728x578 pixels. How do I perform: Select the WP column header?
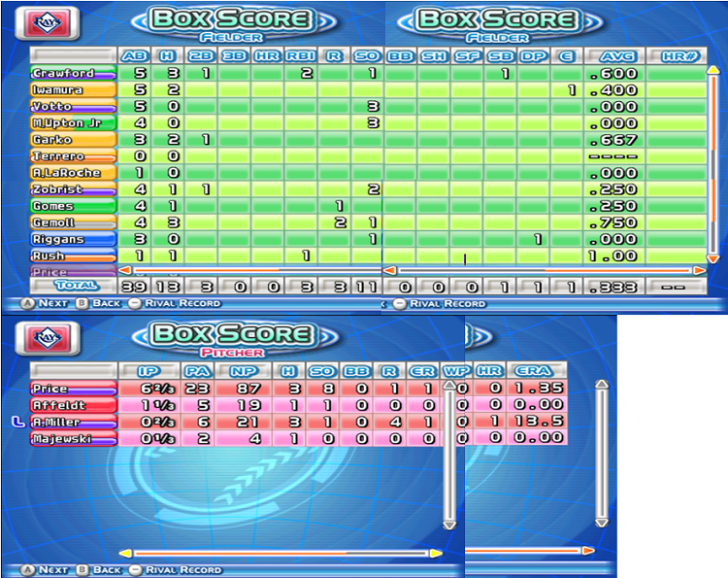point(456,371)
